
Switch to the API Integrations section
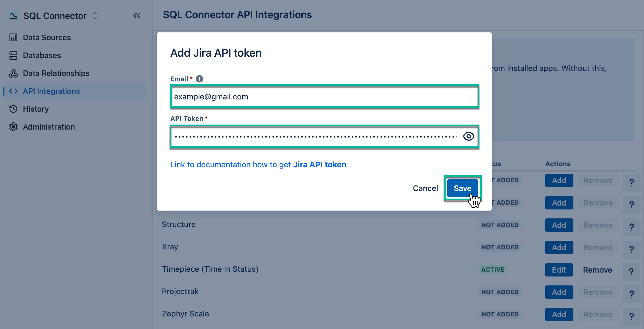point(51,91)
